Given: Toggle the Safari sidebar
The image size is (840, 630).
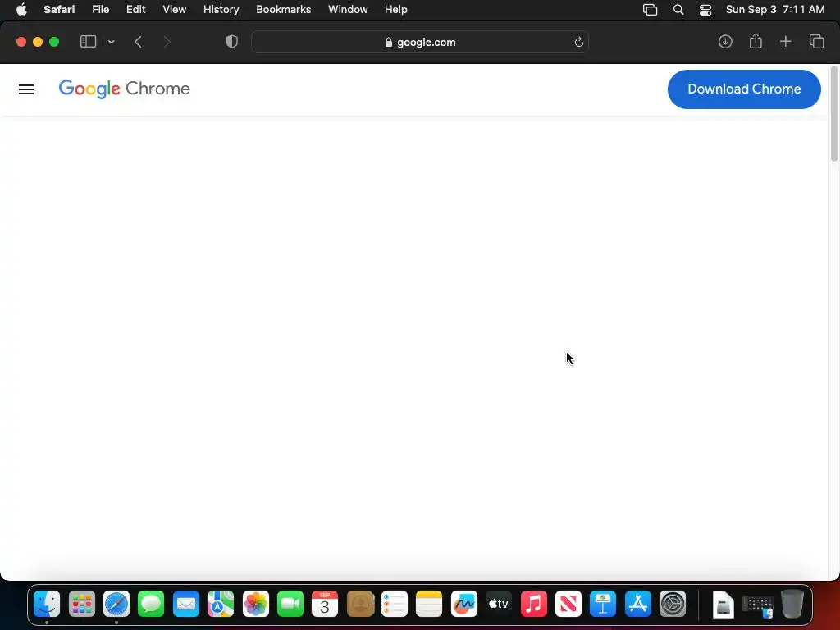Looking at the screenshot, I should pos(88,42).
